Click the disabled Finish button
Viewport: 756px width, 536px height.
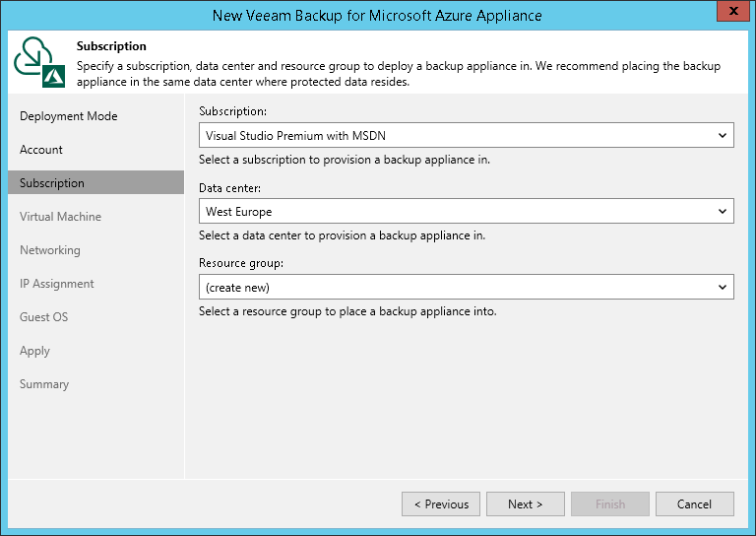tap(610, 504)
